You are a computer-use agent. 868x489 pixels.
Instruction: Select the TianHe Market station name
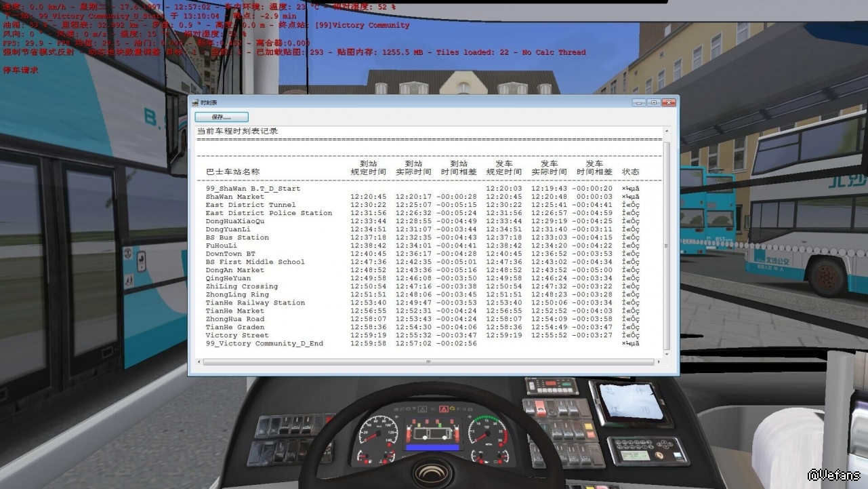point(235,311)
